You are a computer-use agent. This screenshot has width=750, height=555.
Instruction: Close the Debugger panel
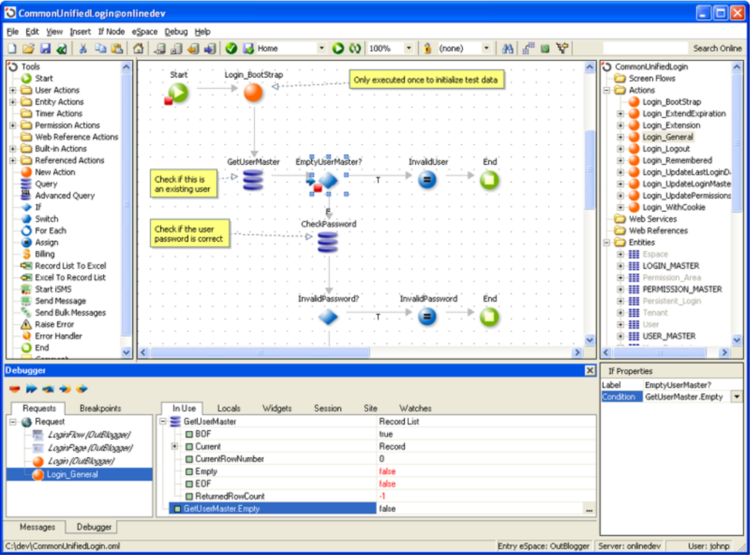(590, 370)
